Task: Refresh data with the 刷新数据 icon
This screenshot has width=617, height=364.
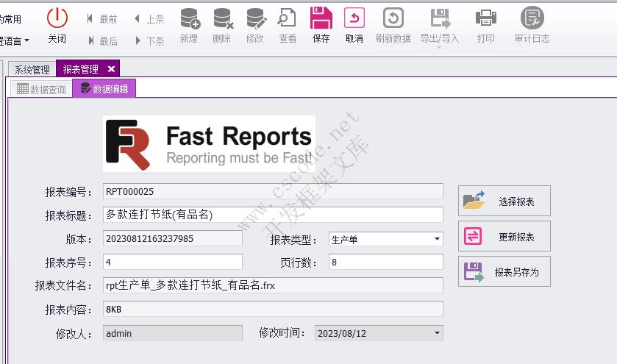Action: coord(393,18)
